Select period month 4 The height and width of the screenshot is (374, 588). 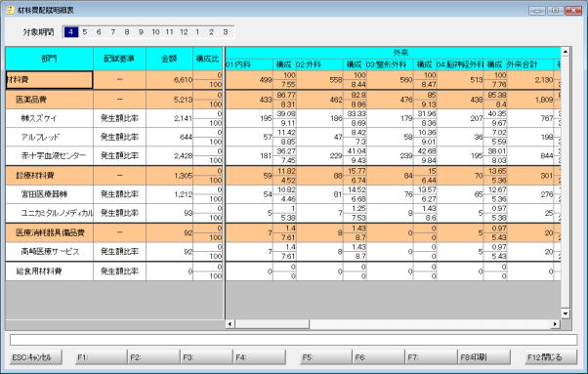click(71, 32)
